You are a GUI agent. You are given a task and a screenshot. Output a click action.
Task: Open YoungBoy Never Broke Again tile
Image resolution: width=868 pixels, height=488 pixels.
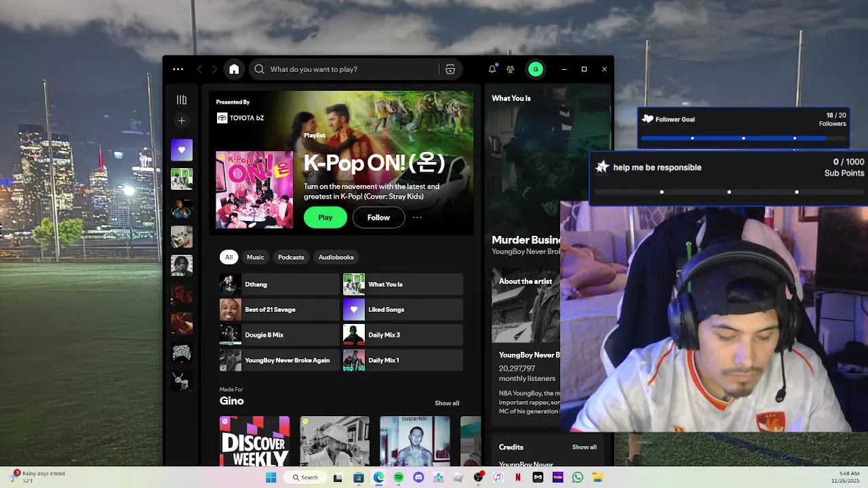[x=279, y=360]
